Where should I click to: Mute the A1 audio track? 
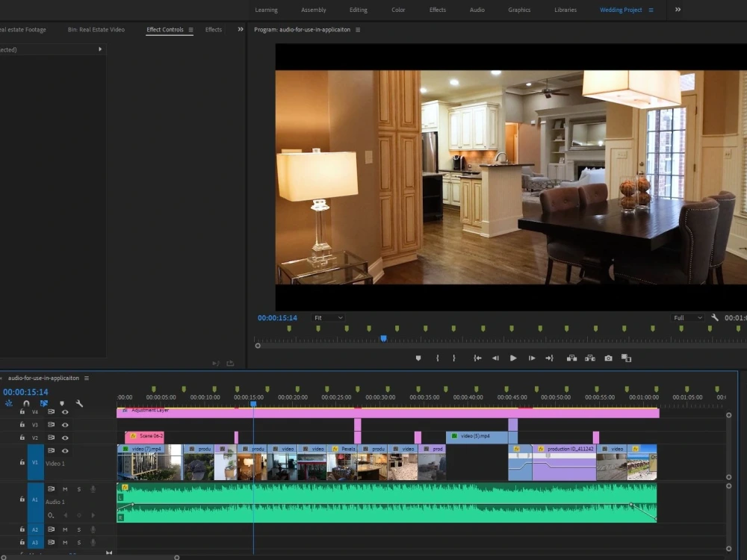pos(65,489)
